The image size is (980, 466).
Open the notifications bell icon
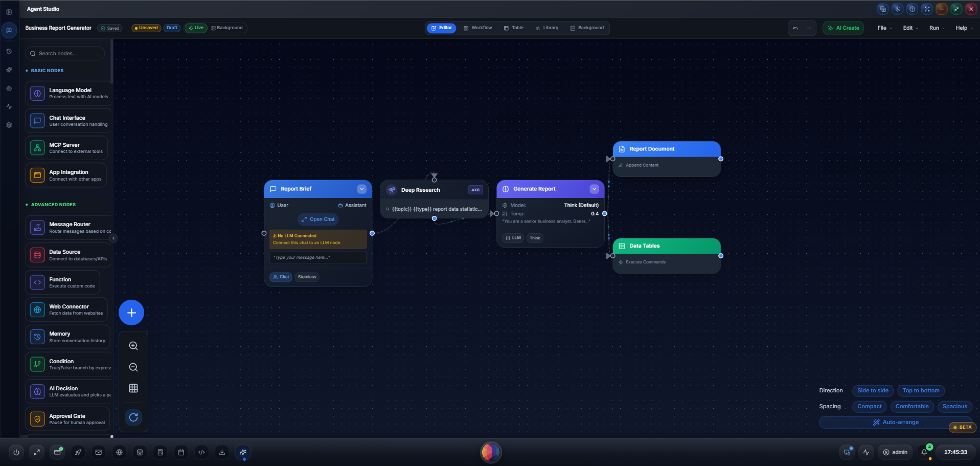pyautogui.click(x=924, y=452)
